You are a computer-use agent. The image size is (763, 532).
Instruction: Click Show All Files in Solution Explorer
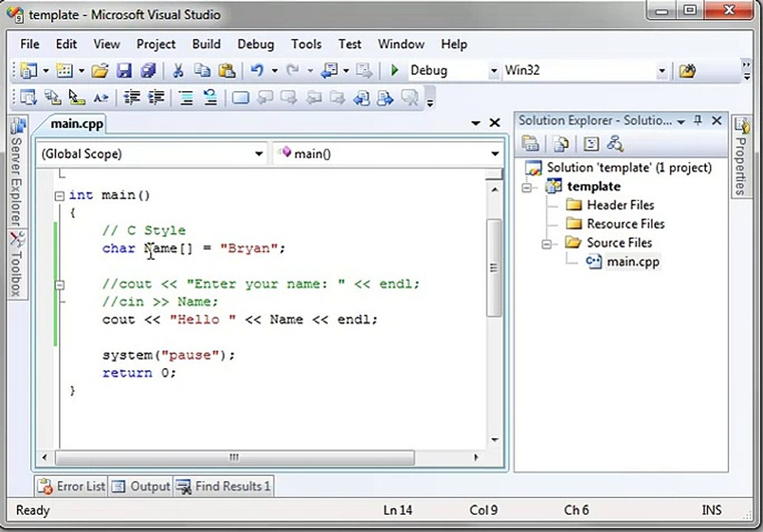561,144
